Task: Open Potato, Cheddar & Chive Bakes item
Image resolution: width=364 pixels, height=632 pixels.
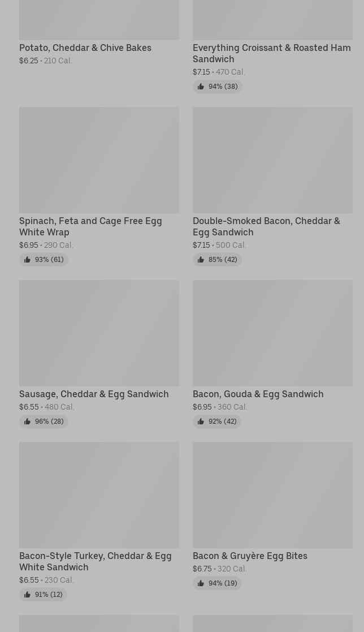Action: 85,48
